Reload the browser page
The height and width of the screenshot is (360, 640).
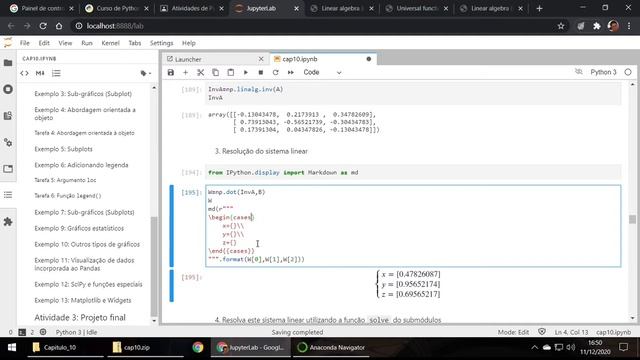pyautogui.click(x=43, y=26)
